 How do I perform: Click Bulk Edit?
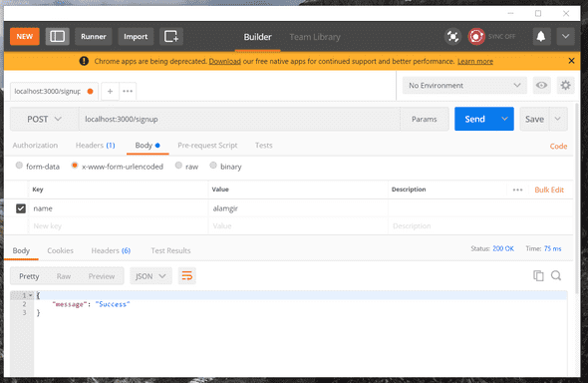549,190
